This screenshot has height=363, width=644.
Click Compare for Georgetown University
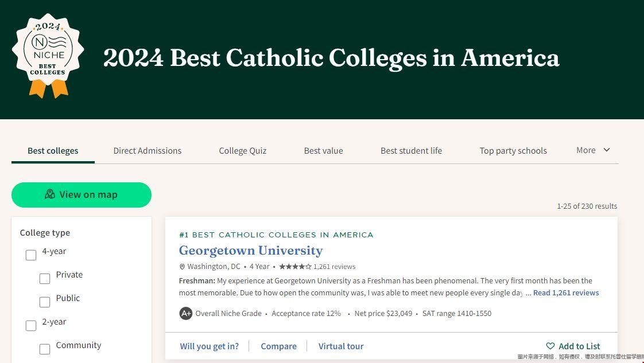[x=278, y=346]
